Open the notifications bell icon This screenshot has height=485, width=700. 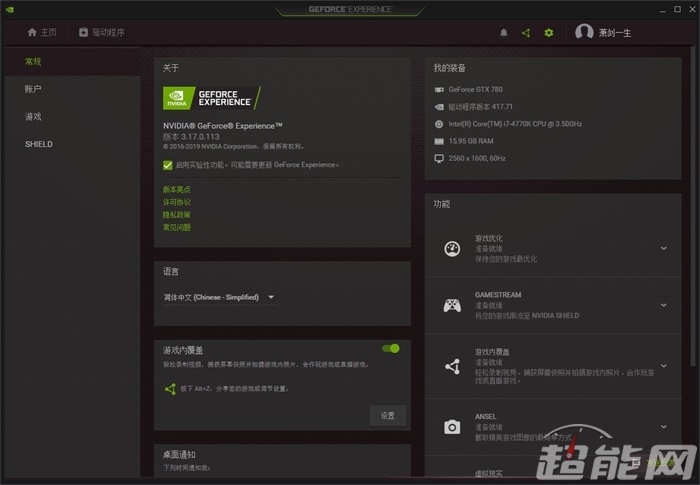click(x=504, y=33)
